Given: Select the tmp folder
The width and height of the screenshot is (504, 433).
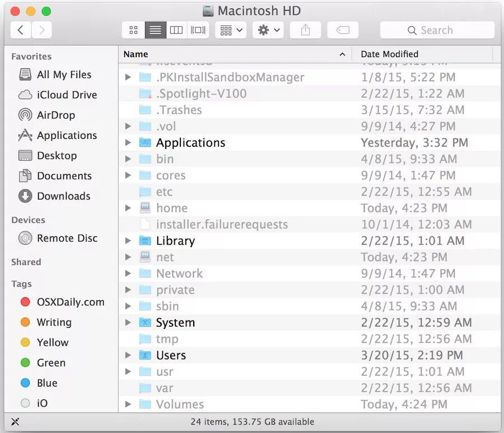Looking at the screenshot, I should (x=309, y=339).
